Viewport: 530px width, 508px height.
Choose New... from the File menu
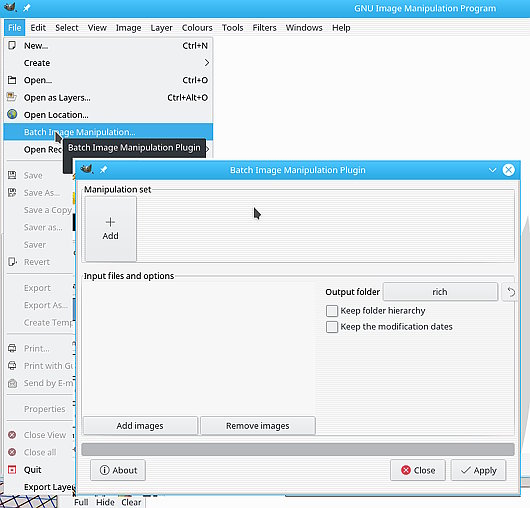[108, 46]
